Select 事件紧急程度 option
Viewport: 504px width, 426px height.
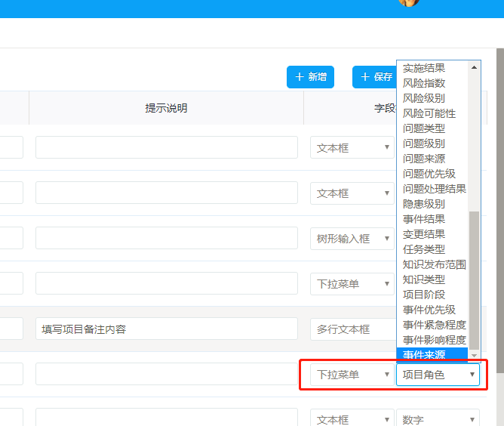coord(434,325)
